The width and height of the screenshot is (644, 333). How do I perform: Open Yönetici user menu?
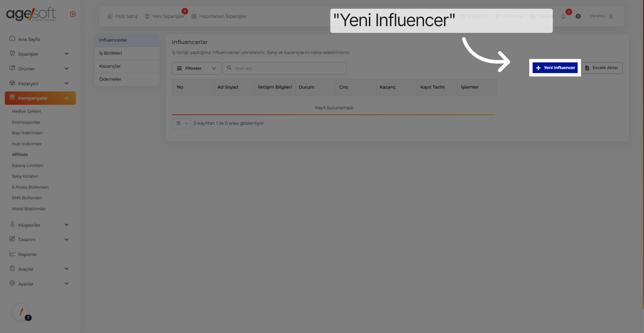pyautogui.click(x=601, y=16)
